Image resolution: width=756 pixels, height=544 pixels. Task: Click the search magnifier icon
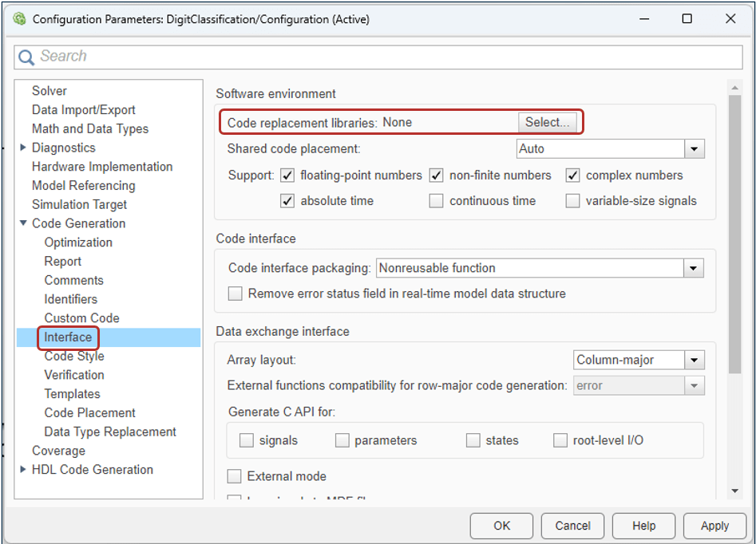(x=26, y=57)
